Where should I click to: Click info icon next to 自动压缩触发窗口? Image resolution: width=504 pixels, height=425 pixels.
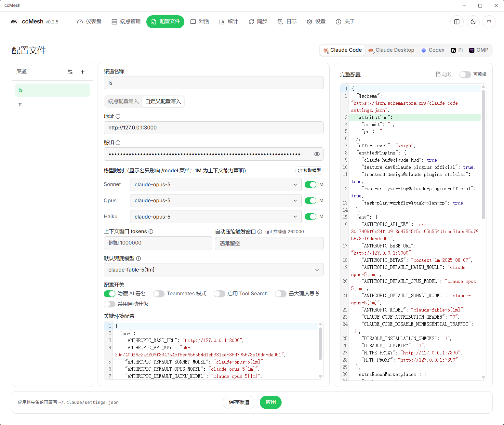point(260,232)
